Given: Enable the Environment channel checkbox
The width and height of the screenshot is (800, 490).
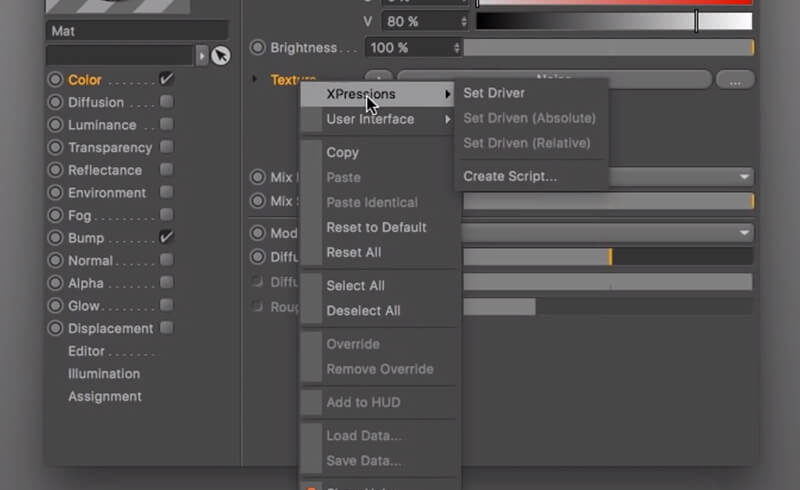Looking at the screenshot, I should (x=166, y=191).
